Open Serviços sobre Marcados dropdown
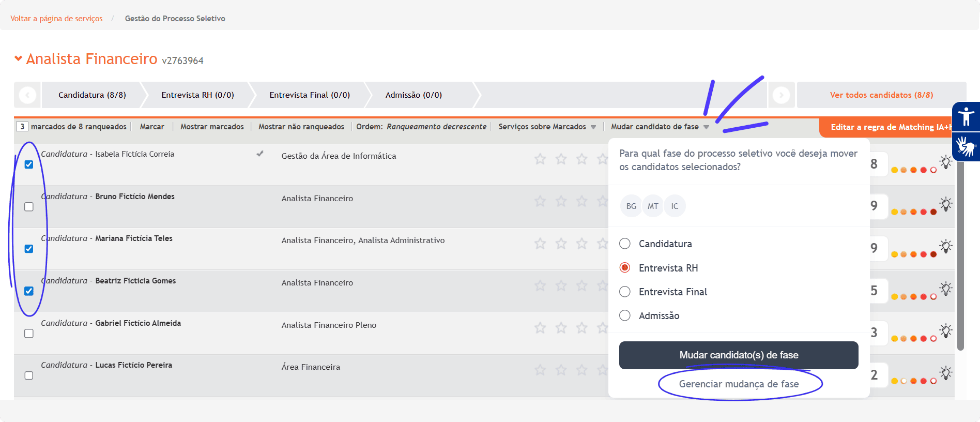980x422 pixels. coord(547,127)
